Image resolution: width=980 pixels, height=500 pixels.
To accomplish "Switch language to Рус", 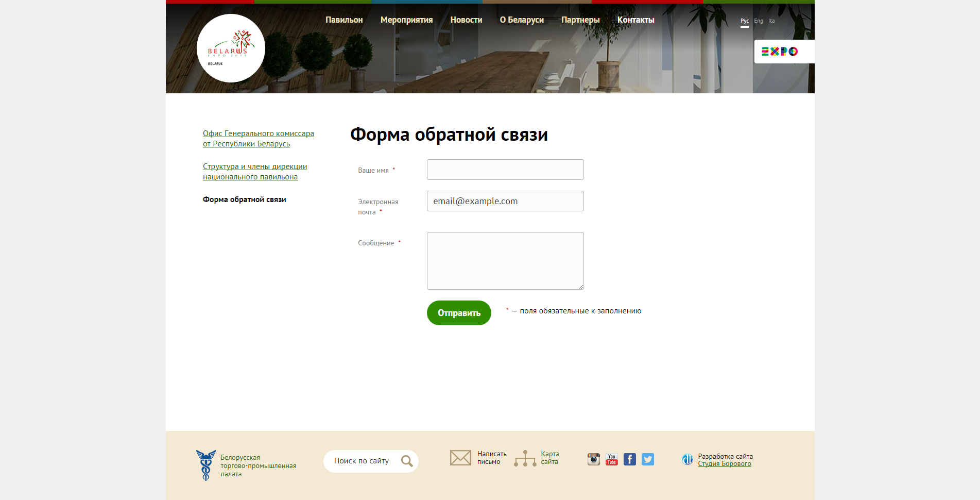I will [x=745, y=21].
